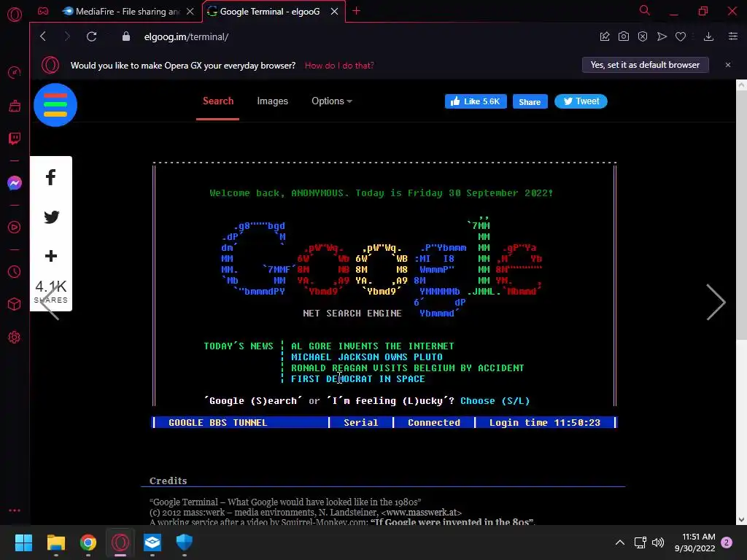Open ad blocker shield icon
Viewport: 747px width, 560px height.
643,36
